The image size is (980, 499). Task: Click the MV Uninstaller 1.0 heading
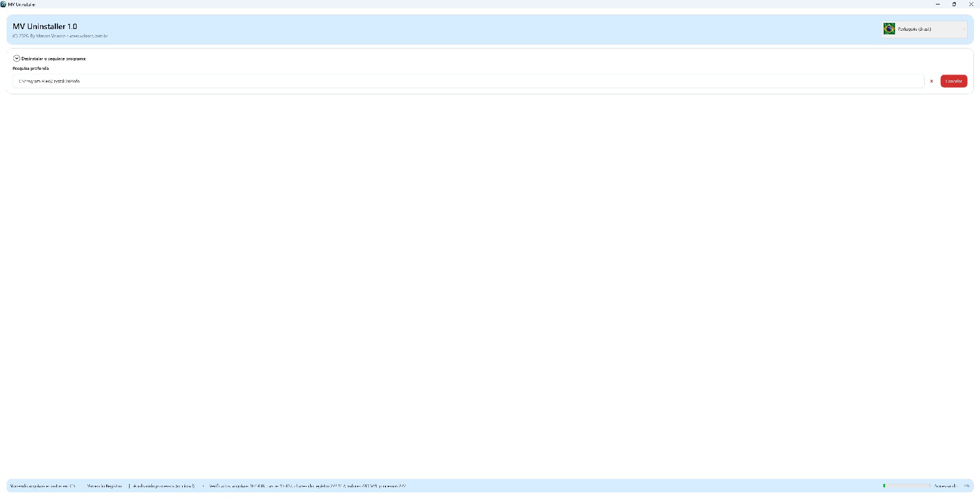tap(45, 26)
